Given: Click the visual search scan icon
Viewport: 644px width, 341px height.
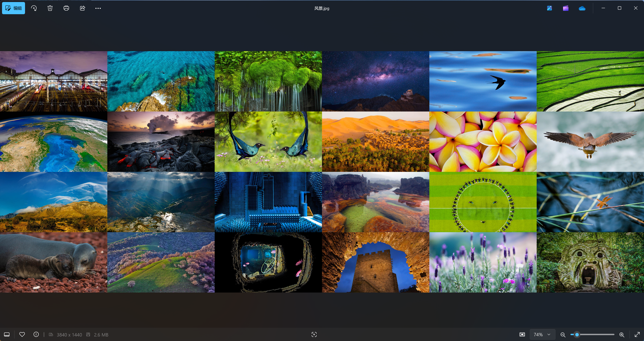Looking at the screenshot, I should tap(314, 334).
